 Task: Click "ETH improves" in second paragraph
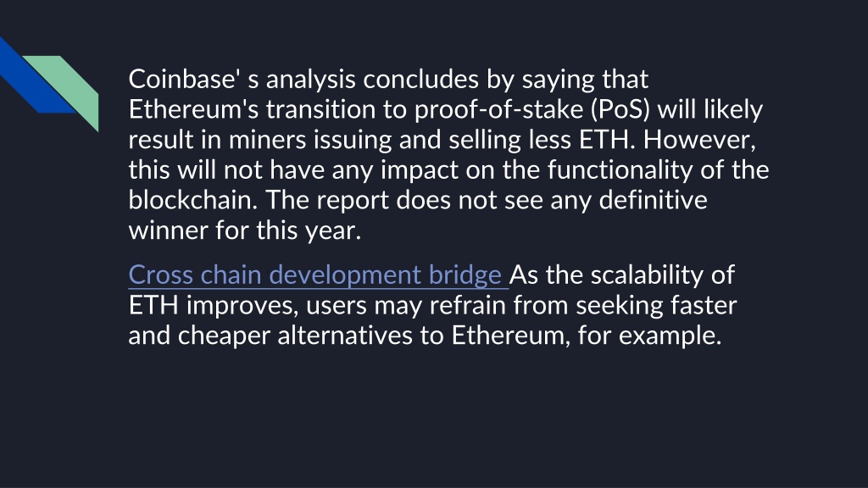213,305
